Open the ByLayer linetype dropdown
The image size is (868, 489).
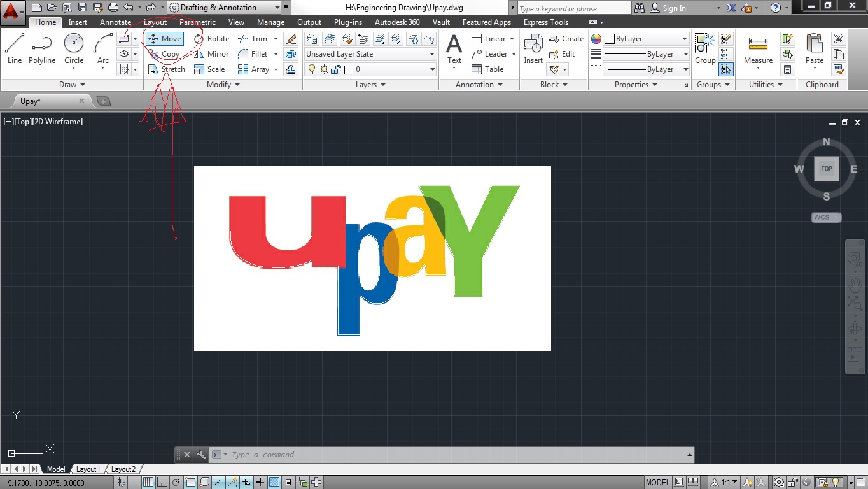tap(646, 69)
